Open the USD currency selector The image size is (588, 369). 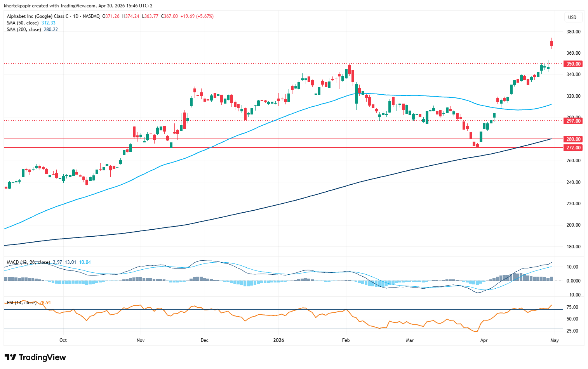coord(572,17)
